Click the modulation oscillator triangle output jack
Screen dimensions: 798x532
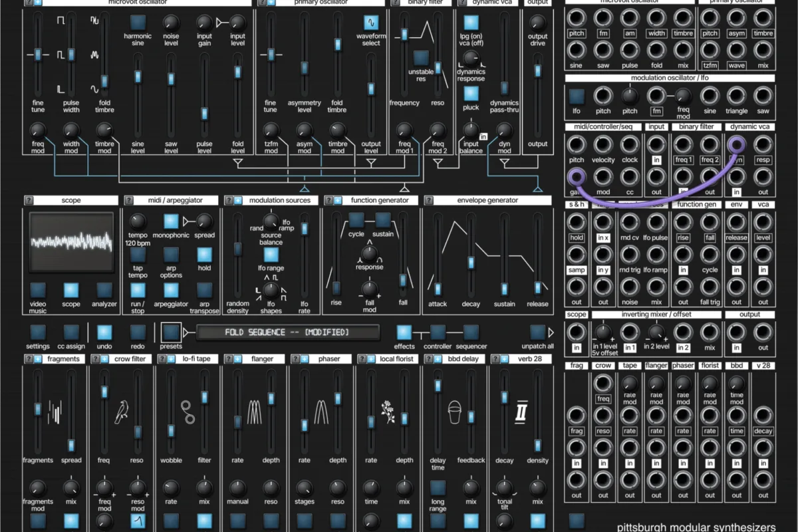736,96
